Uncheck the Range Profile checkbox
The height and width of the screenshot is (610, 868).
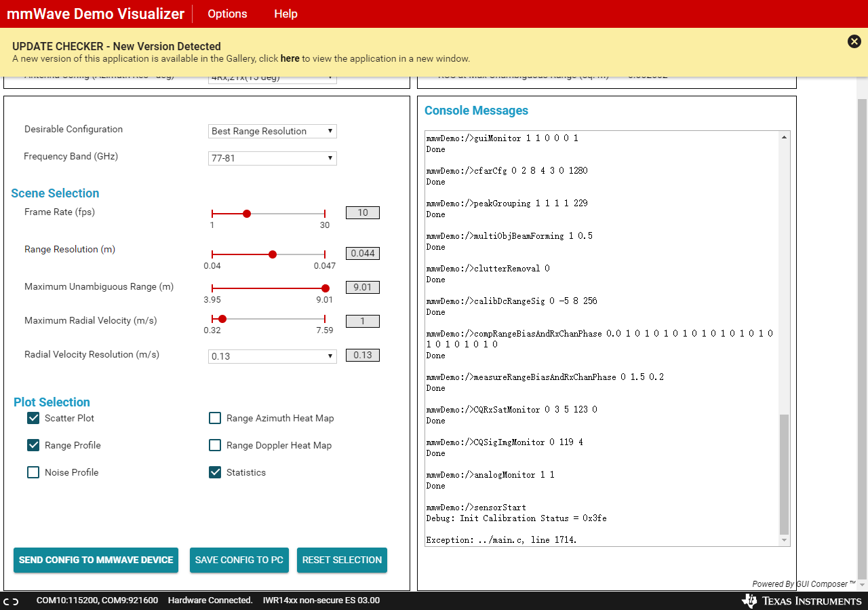click(x=33, y=445)
